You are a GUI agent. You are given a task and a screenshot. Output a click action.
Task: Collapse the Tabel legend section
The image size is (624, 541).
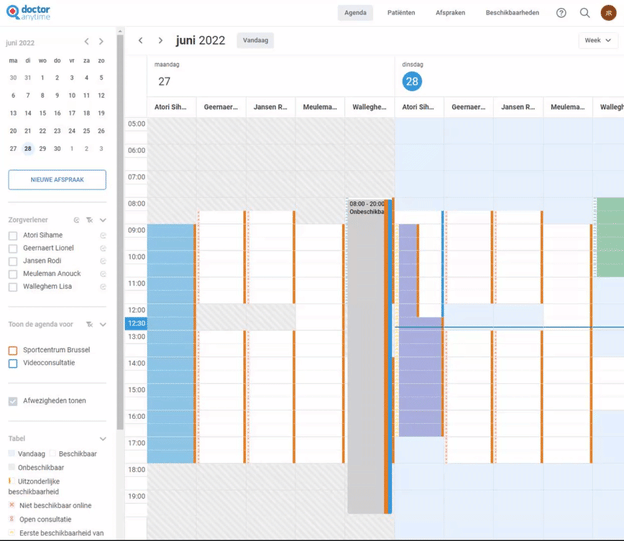click(x=103, y=439)
